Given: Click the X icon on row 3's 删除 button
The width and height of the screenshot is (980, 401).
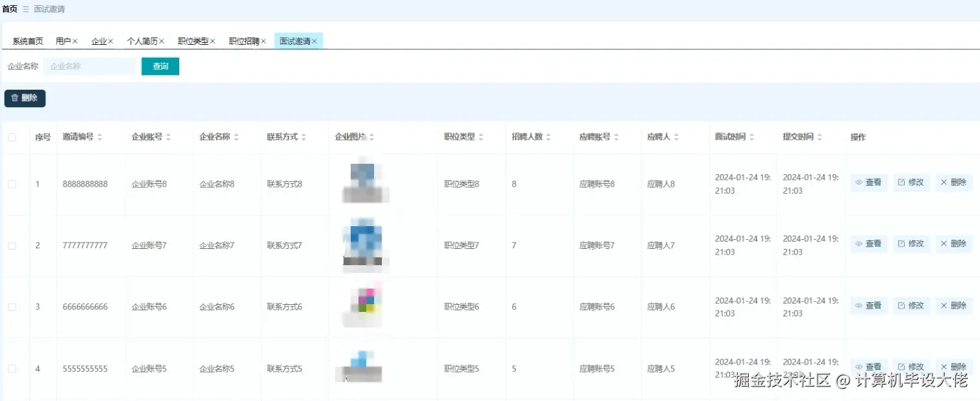Looking at the screenshot, I should [x=944, y=305].
